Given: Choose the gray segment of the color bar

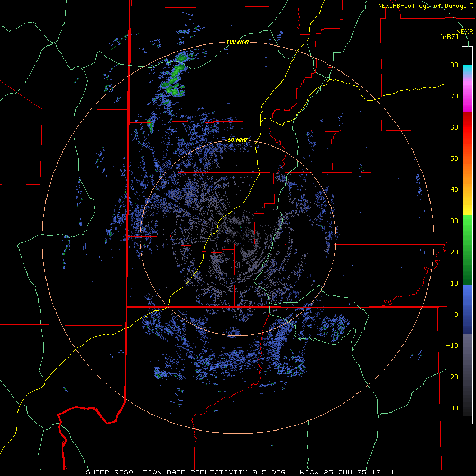Looking at the screenshot, I should pos(467,375).
